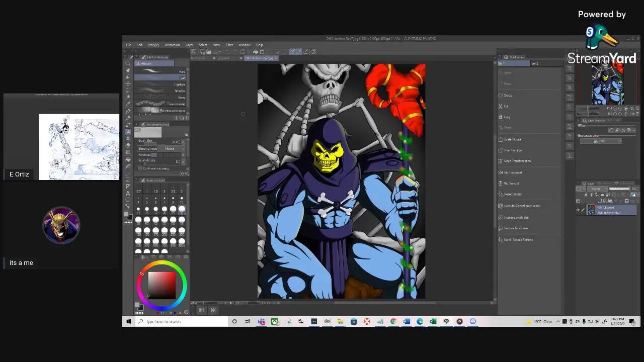Click Increase brush size in Quick Access

516,217
